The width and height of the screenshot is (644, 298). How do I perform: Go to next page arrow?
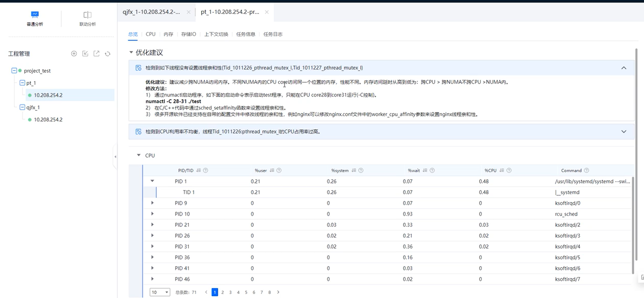click(x=278, y=292)
